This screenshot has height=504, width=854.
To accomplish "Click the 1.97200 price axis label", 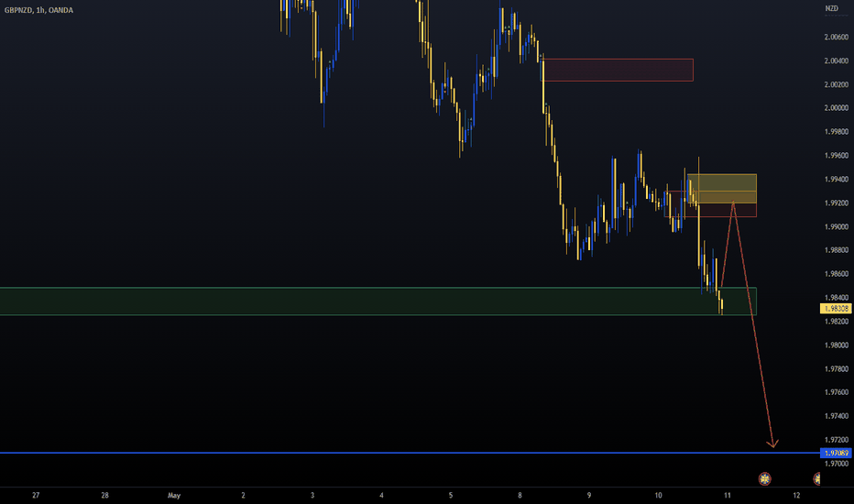I will [x=836, y=439].
